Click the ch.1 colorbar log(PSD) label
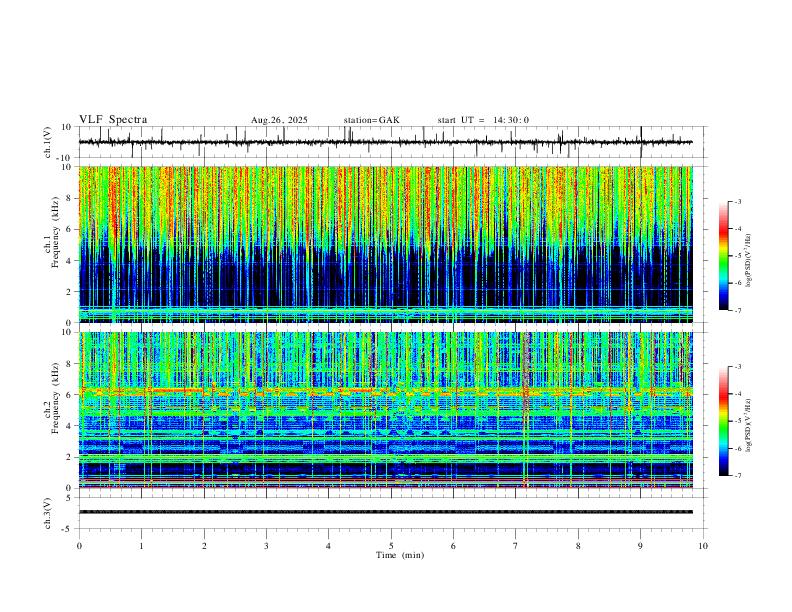792x612 pixels. [749, 261]
